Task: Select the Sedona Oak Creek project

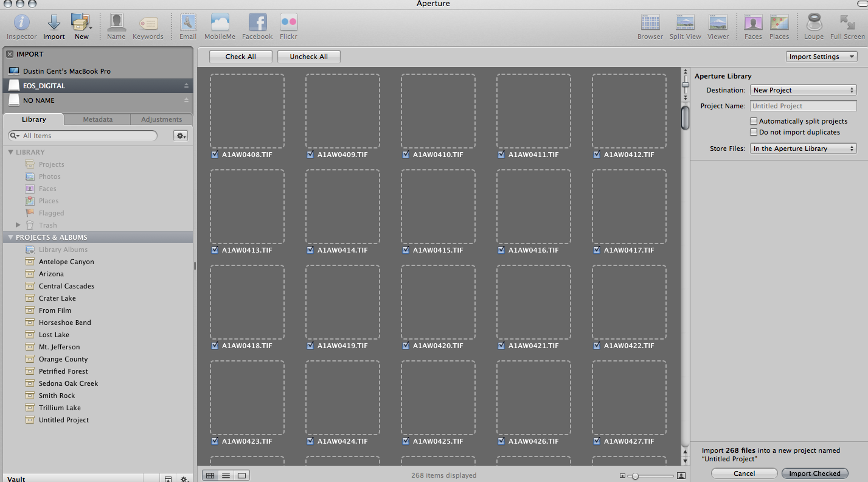Action: [68, 383]
